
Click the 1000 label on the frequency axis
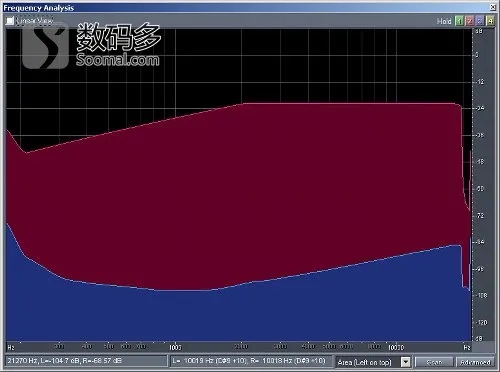(x=175, y=347)
